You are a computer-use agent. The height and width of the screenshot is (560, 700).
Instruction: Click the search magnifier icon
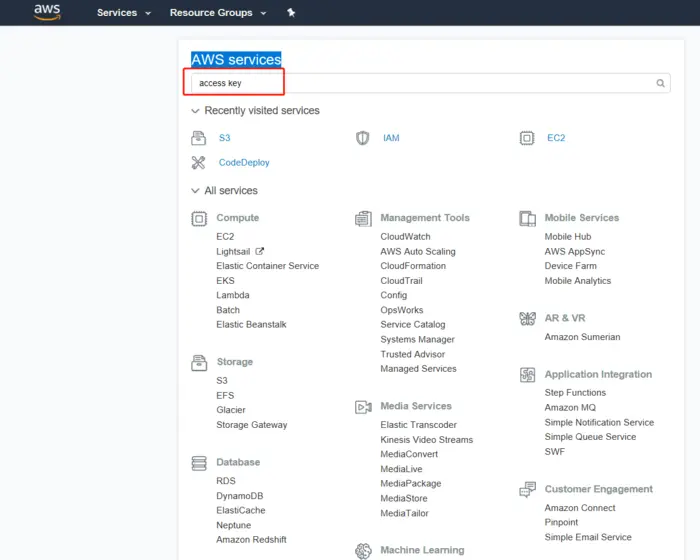point(661,84)
